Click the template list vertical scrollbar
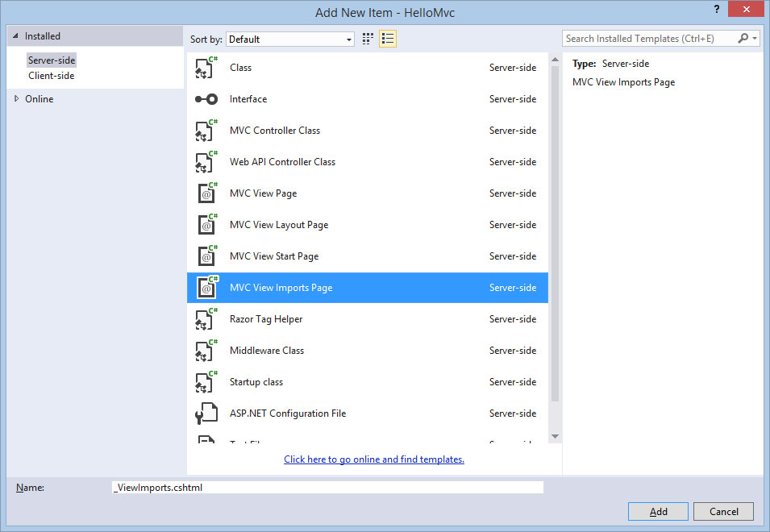Viewport: 770px width, 532px height. pos(555,242)
